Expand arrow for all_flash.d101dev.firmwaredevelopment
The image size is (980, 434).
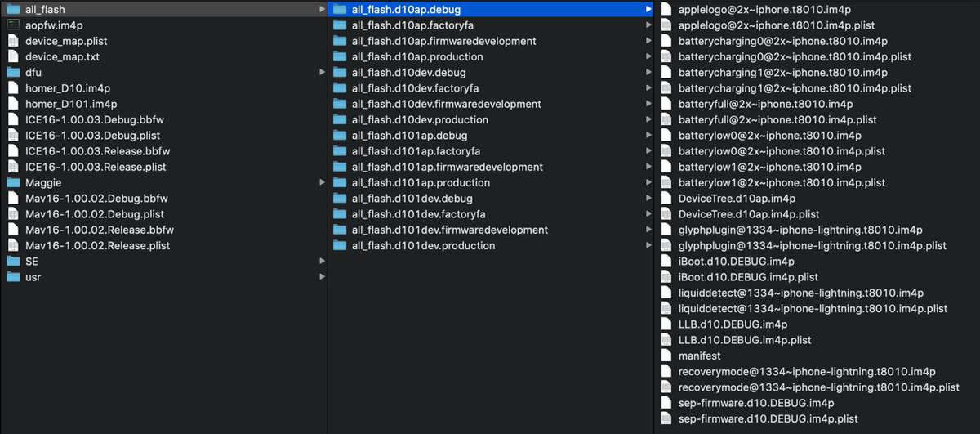pos(648,230)
